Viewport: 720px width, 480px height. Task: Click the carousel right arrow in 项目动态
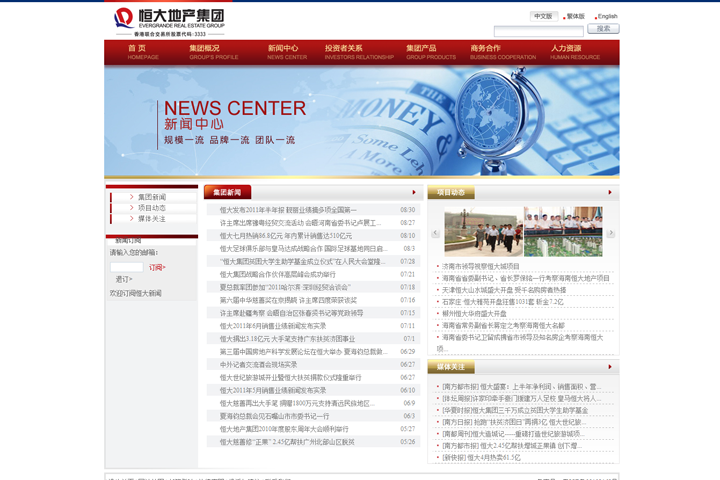click(x=610, y=234)
